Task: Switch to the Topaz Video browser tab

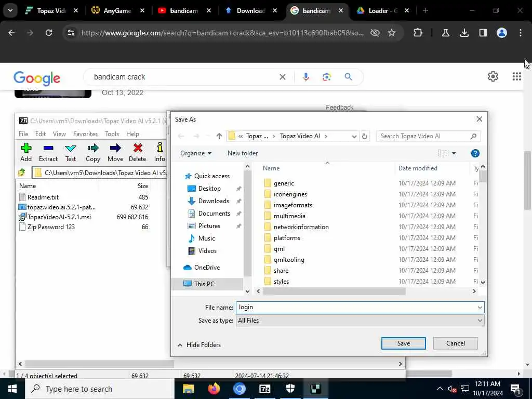Action: [51, 11]
